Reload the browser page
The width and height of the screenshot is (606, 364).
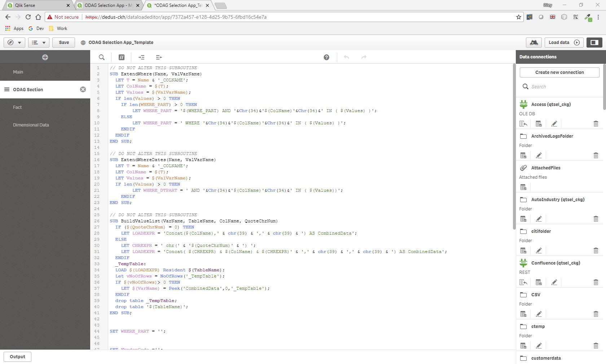[x=28, y=17]
